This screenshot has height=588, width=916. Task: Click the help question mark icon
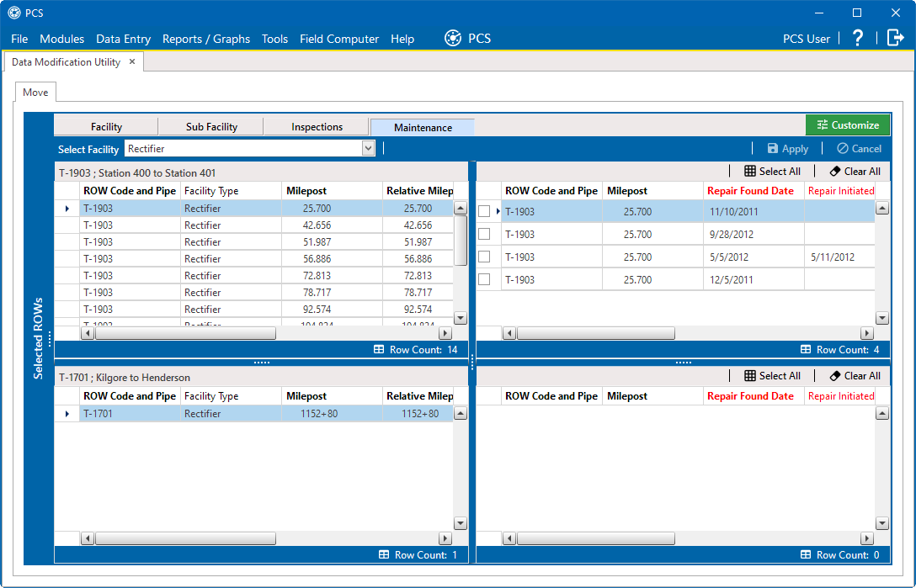[858, 39]
